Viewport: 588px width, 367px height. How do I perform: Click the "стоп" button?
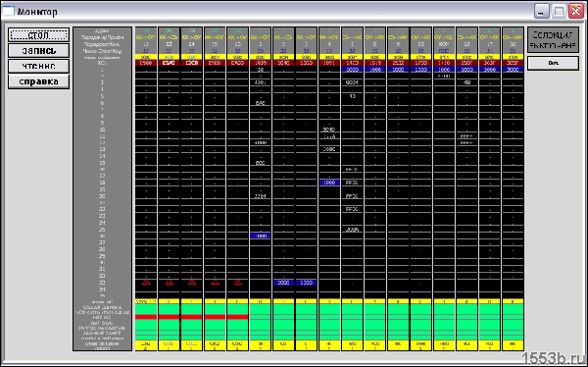(38, 35)
